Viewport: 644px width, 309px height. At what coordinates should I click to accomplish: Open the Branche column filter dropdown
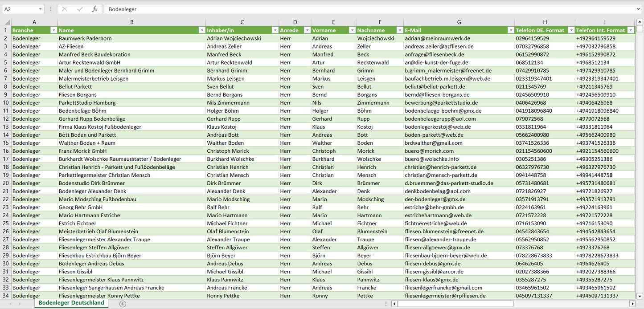53,30
